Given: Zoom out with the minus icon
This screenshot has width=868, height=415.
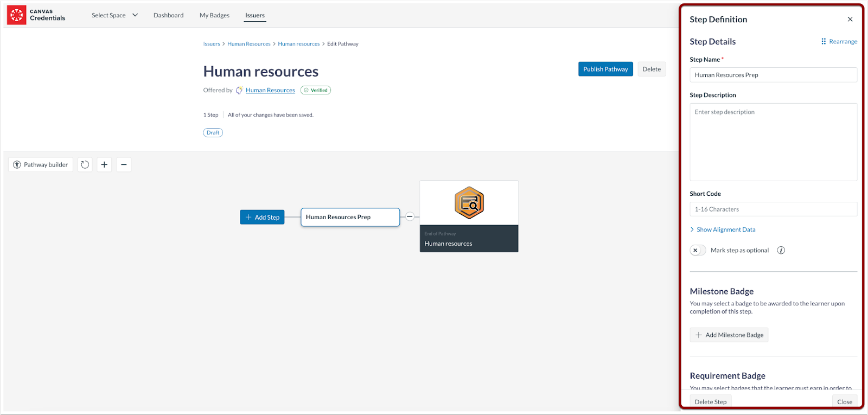Looking at the screenshot, I should pos(124,165).
